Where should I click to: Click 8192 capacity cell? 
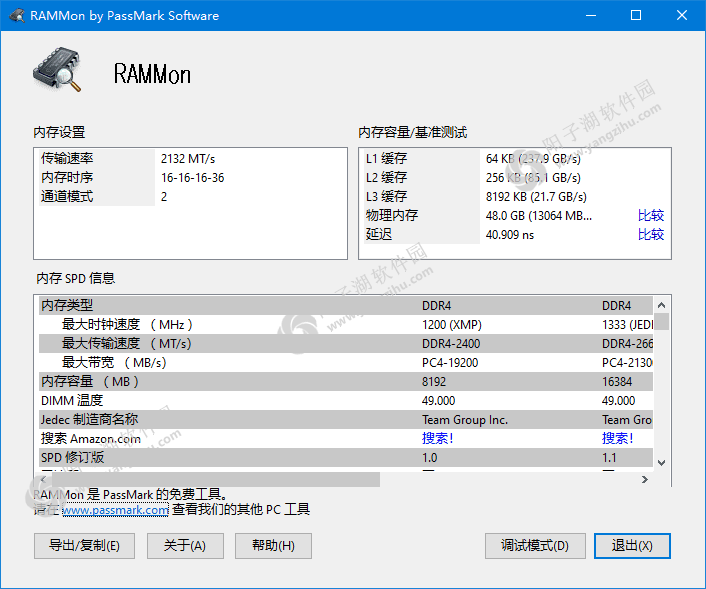[x=434, y=382]
